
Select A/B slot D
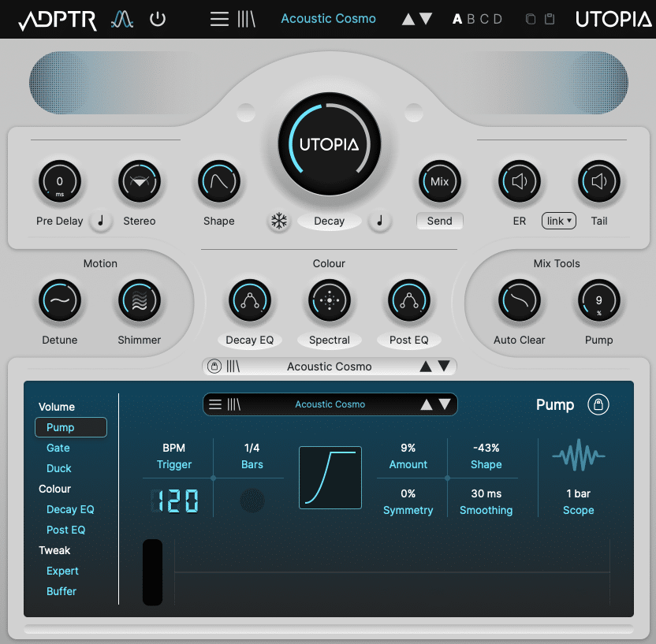click(x=498, y=19)
